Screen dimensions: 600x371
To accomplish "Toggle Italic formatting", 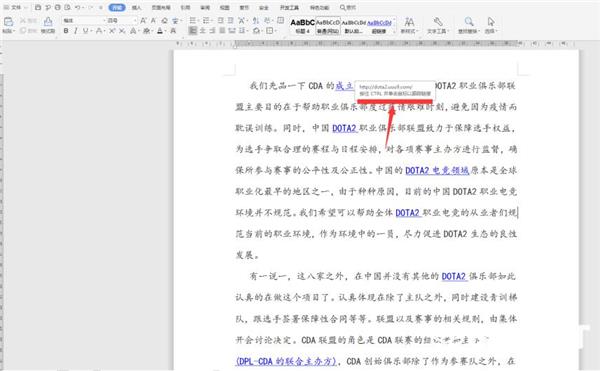I will coord(75,31).
